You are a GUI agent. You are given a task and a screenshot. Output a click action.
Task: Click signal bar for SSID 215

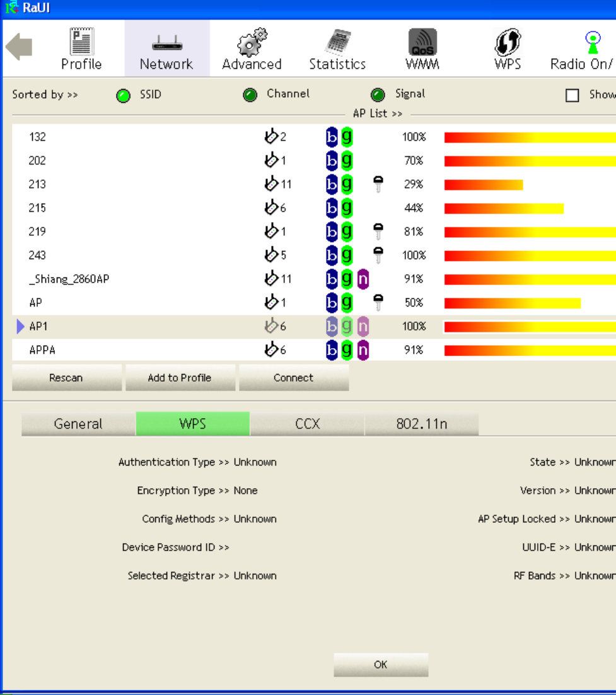(504, 208)
